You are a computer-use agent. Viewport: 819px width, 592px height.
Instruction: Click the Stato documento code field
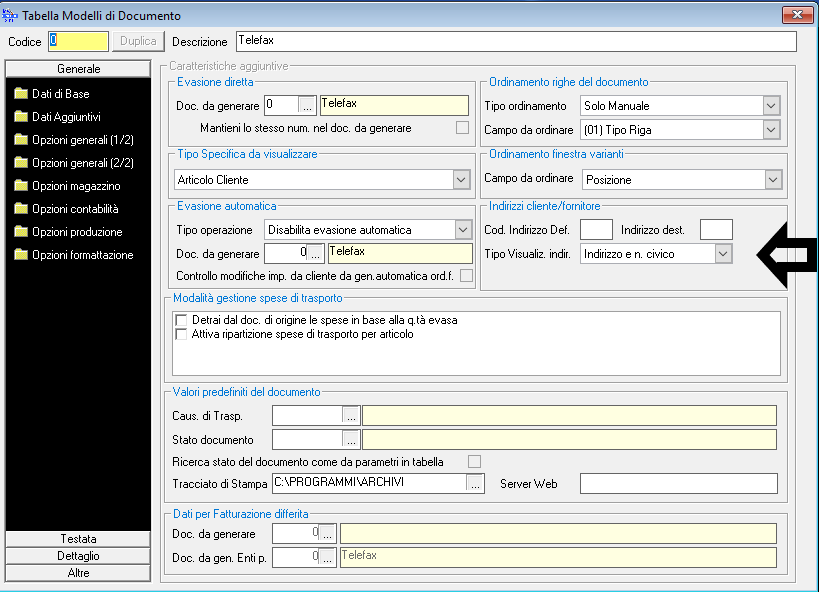point(308,440)
